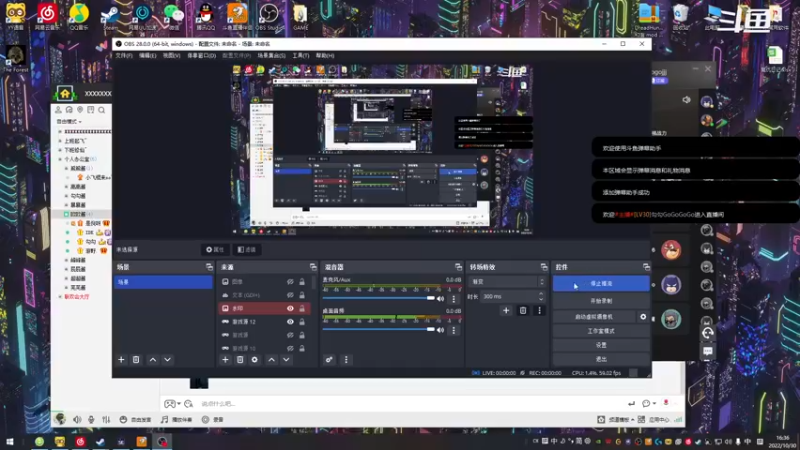Screen dimensions: 800x450
Task: Pop out the Sources dock panel
Action: coord(313,267)
